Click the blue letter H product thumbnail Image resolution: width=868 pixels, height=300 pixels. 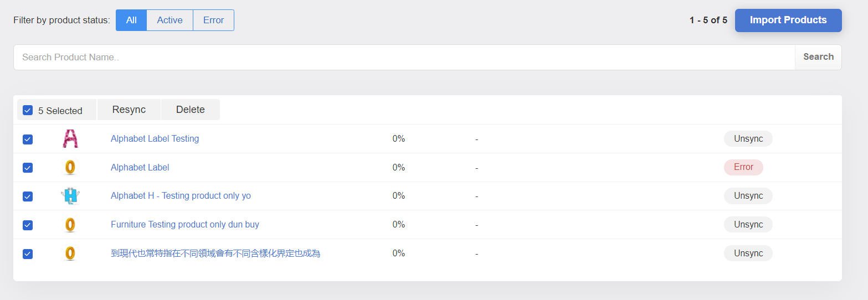(x=70, y=196)
